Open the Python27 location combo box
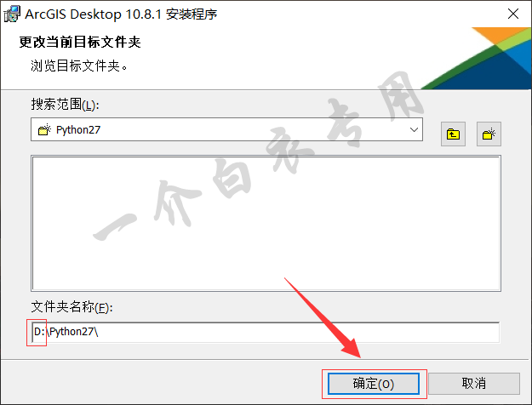This screenshot has height=405, width=532. [x=226, y=129]
